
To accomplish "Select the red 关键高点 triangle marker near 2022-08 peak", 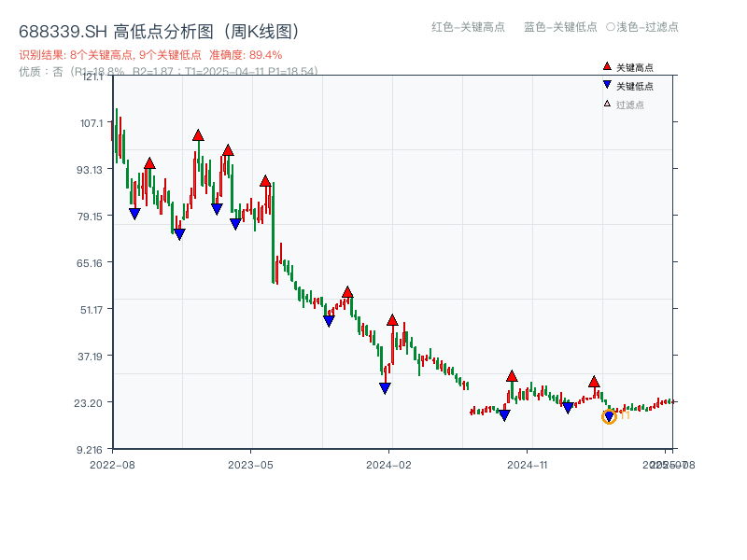I will [150, 162].
